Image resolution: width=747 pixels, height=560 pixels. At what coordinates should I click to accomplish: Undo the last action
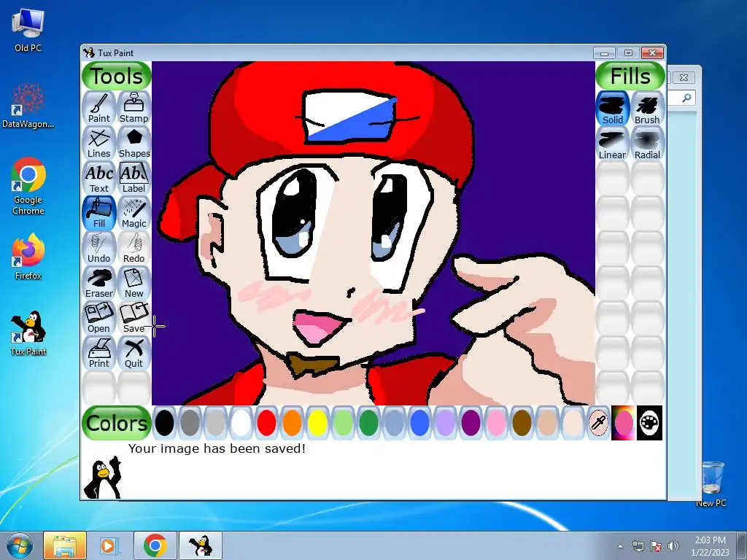(x=99, y=248)
